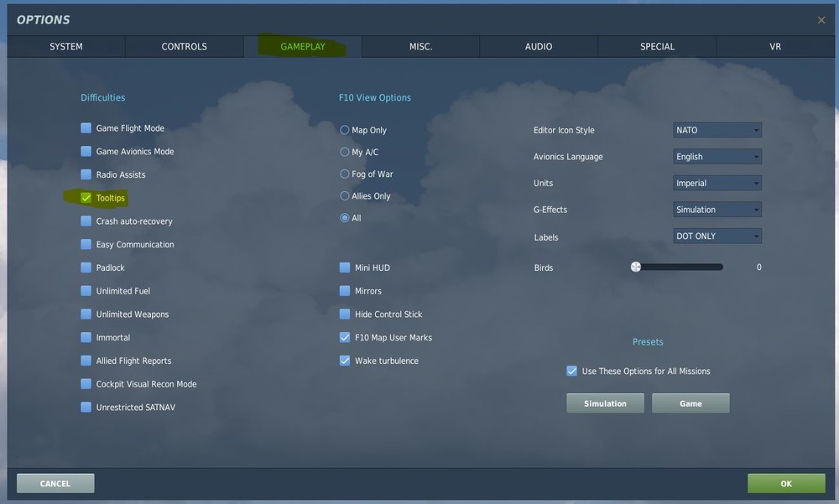Enable Game Flight Mode checkbox
Image resolution: width=839 pixels, height=504 pixels.
pyautogui.click(x=86, y=127)
